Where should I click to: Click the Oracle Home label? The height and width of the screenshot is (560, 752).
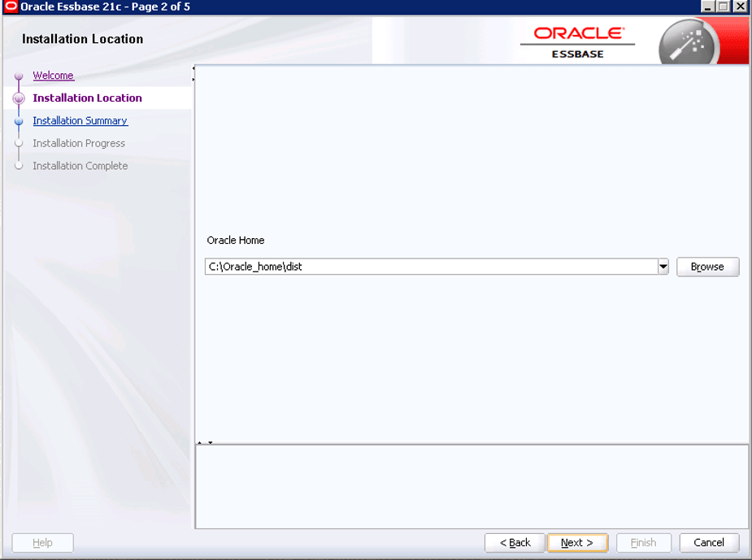pyautogui.click(x=236, y=241)
